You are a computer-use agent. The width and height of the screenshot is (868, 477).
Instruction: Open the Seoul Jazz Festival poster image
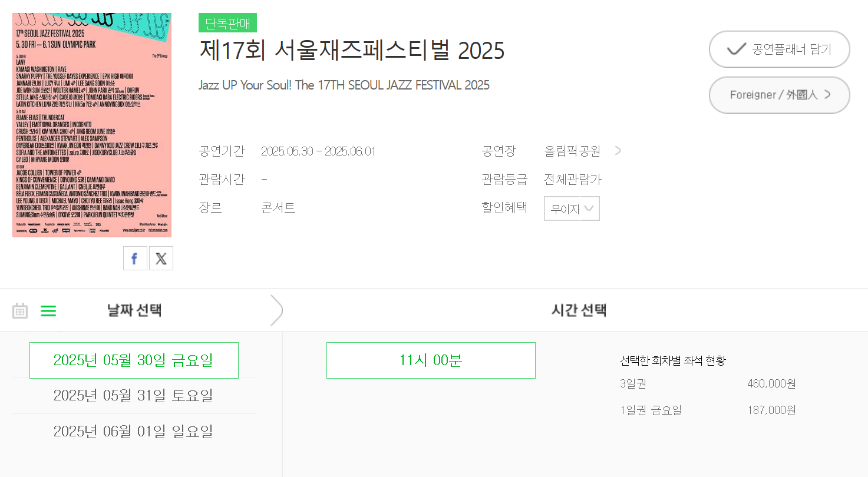coord(92,125)
